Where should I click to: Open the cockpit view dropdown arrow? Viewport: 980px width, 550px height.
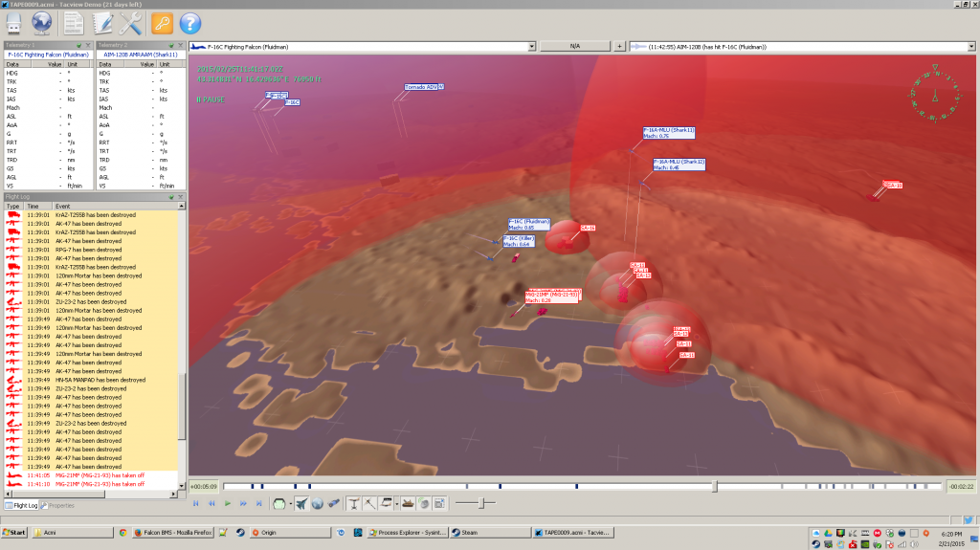(290, 504)
